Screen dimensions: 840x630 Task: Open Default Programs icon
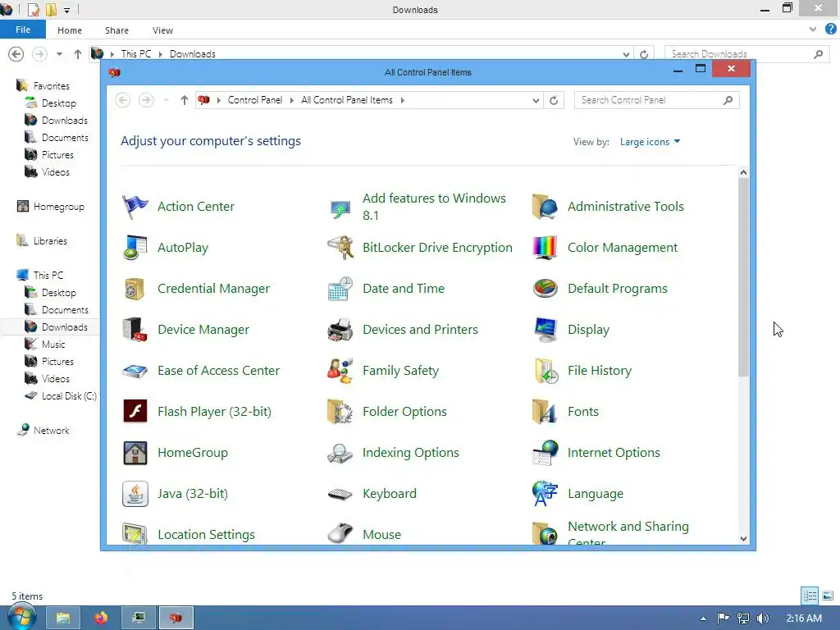point(546,289)
